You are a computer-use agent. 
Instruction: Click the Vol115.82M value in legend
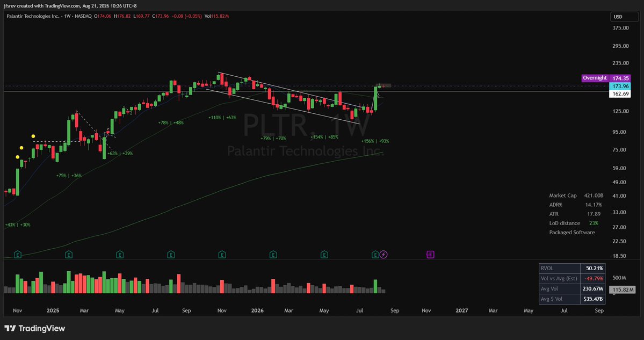coord(216,16)
